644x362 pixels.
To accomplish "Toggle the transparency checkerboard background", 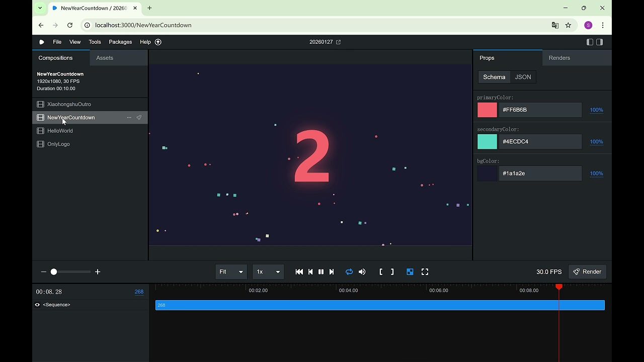I will click(410, 272).
